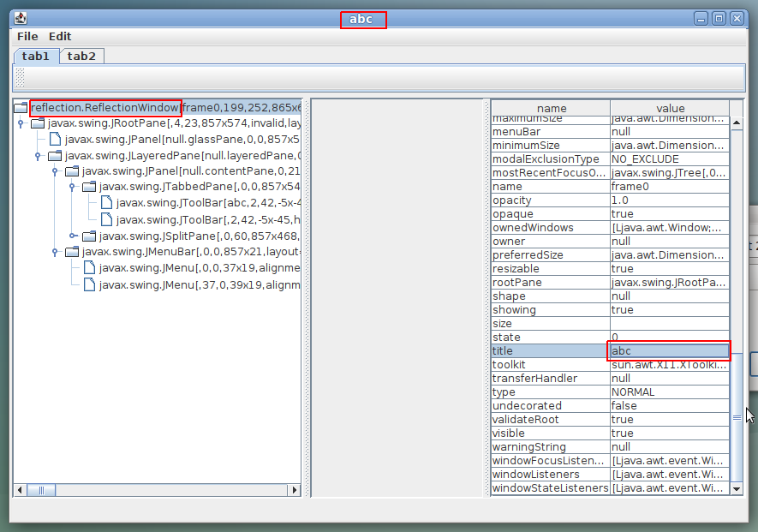Viewport: 758px width, 532px height.
Task: Click the tree's horizontal scroll right arrow
Action: (295, 490)
